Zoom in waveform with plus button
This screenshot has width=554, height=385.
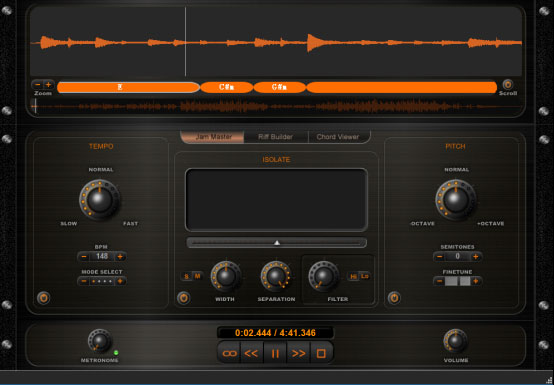click(48, 85)
